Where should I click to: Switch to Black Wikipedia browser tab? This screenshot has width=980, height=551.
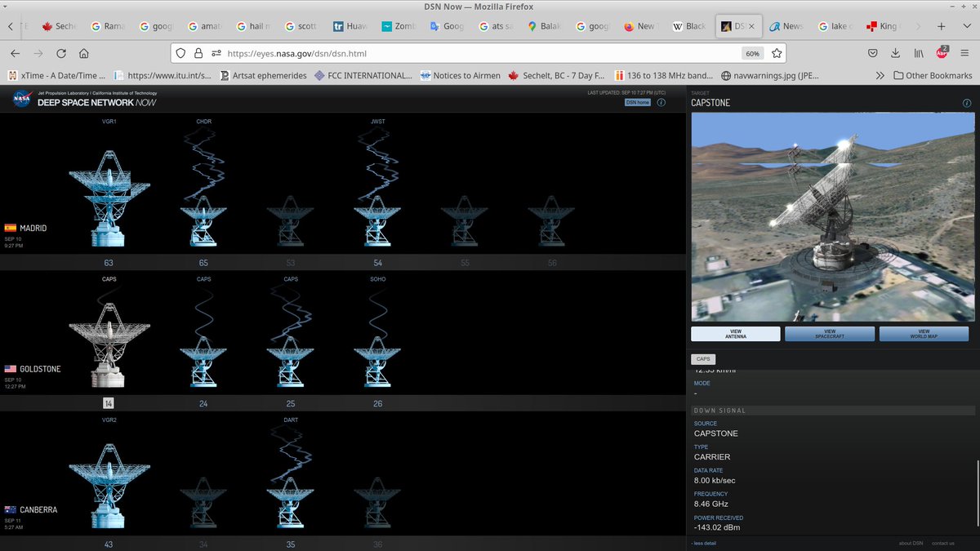click(688, 26)
